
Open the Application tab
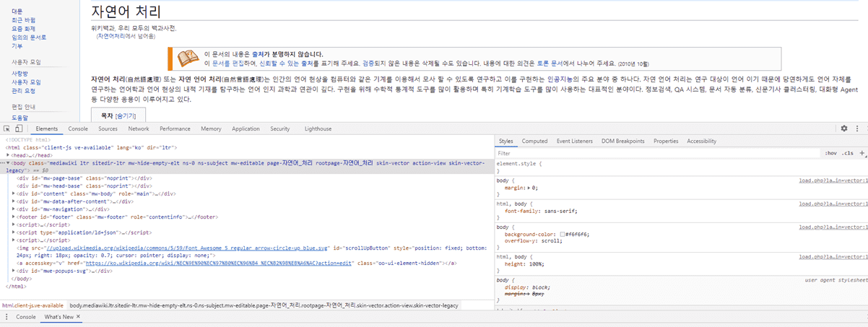pyautogui.click(x=246, y=128)
